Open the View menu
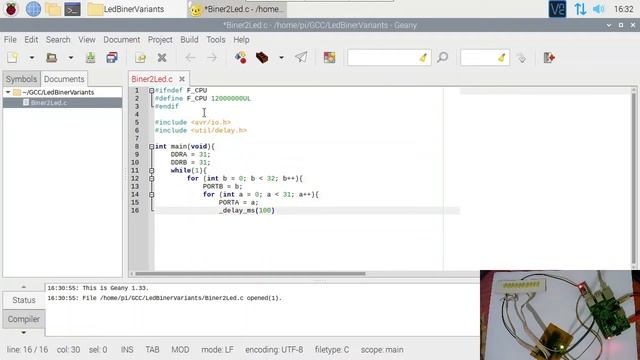This screenshot has height=360, width=640. tap(87, 40)
